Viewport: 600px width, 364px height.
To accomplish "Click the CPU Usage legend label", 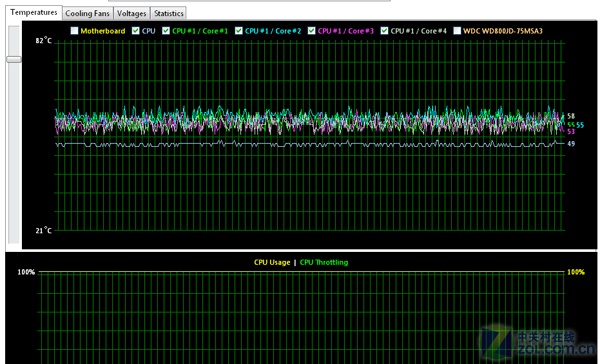I will (x=272, y=263).
